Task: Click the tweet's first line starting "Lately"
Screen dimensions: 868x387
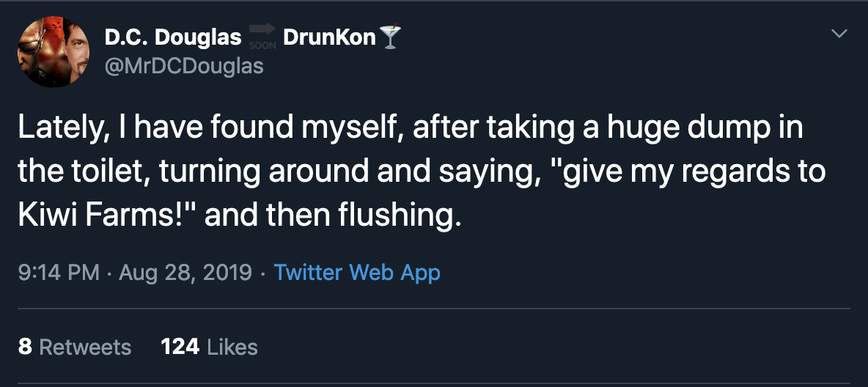Action: [411, 129]
